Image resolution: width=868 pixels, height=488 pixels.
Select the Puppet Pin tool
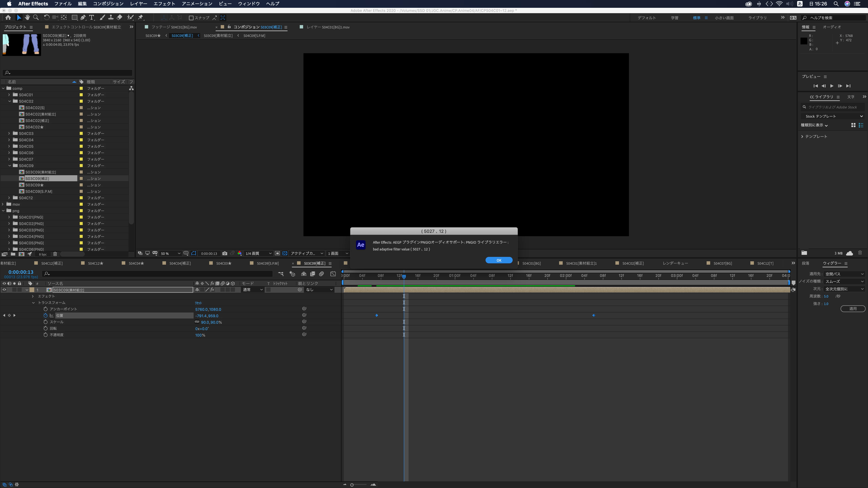point(141,17)
